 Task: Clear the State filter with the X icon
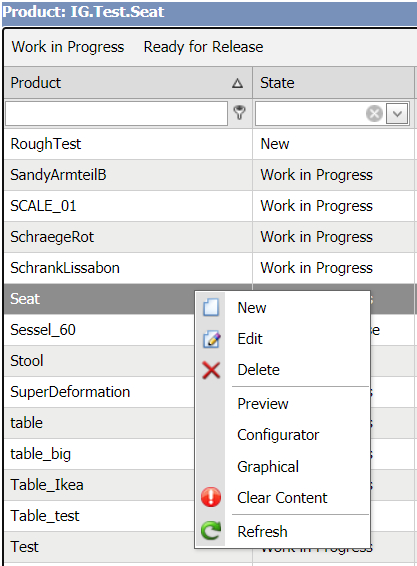[374, 114]
